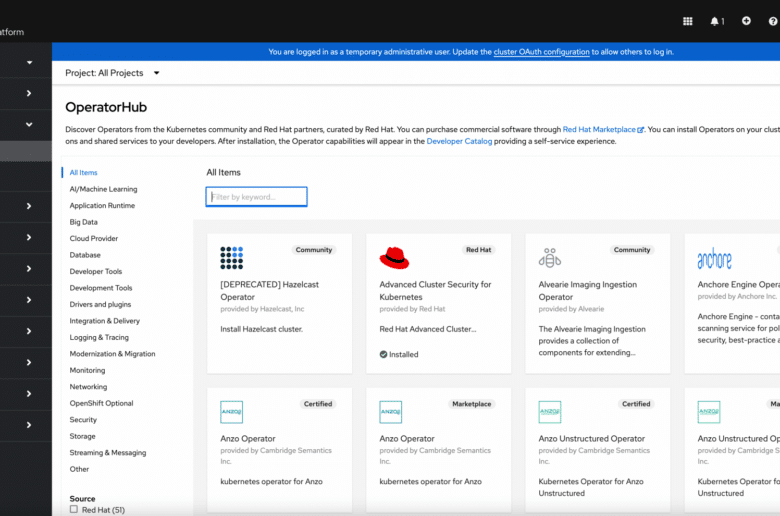Image resolution: width=780 pixels, height=516 pixels.
Task: Select Streaming & Messaging category
Action: 108,452
